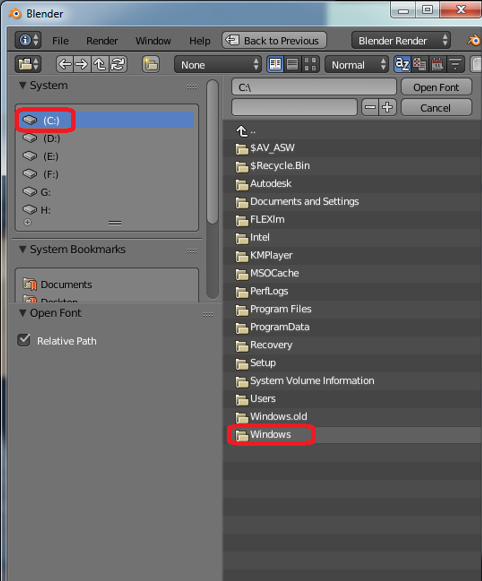Switch to short list display mode
Image resolution: width=482 pixels, height=581 pixels.
point(275,65)
